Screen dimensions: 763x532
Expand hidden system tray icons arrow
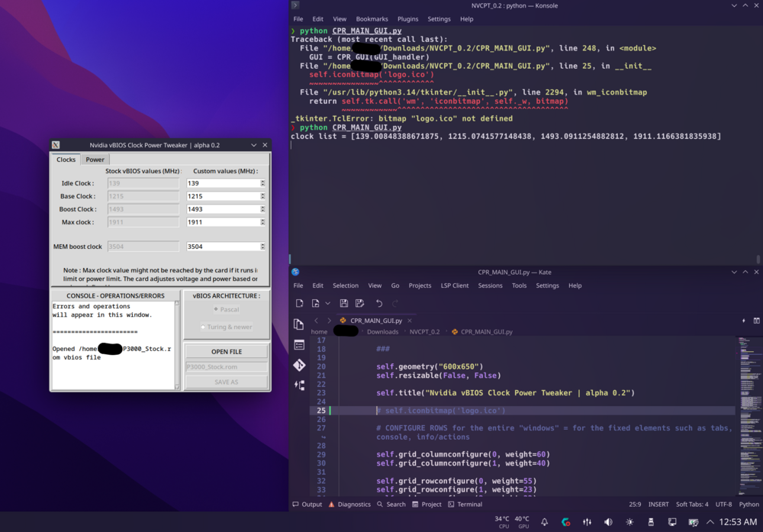pyautogui.click(x=710, y=522)
